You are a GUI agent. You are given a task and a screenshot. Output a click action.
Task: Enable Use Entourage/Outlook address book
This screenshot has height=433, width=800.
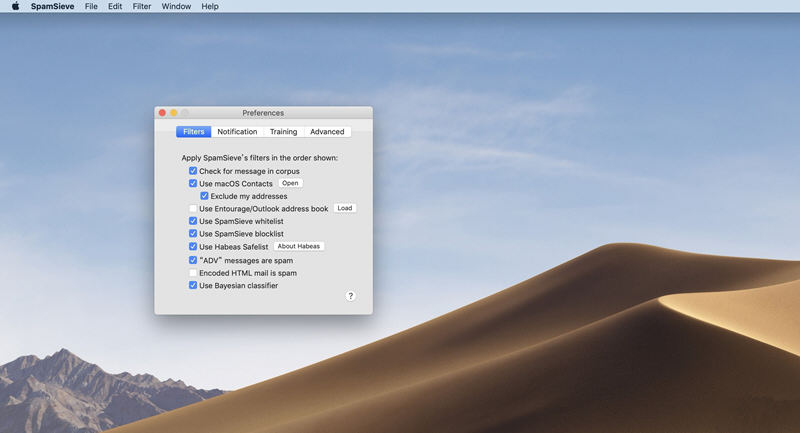(193, 208)
